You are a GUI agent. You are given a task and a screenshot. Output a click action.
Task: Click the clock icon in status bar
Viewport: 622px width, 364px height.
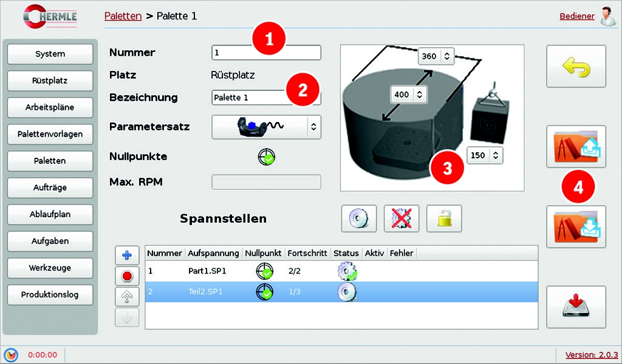tap(11, 354)
